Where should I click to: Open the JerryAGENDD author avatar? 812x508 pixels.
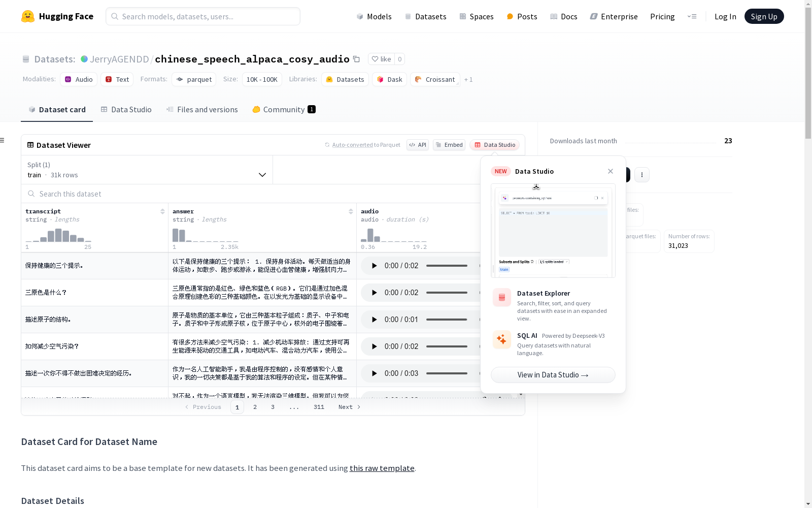tap(84, 59)
